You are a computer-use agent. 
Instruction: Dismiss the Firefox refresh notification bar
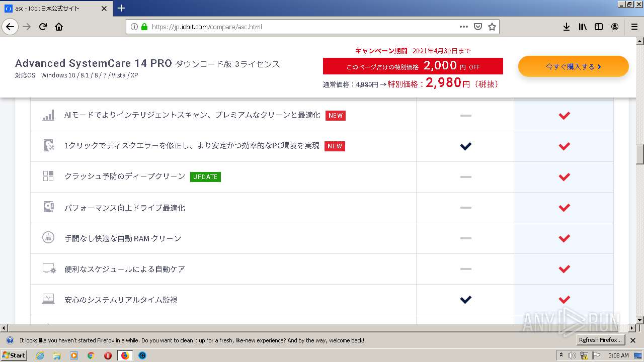coord(633,340)
